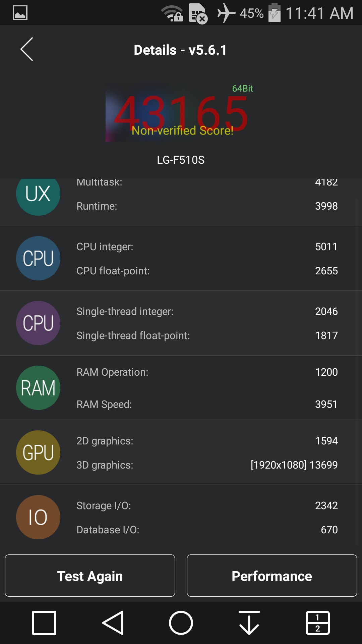
Task: Tap the image notification icon in status bar
Action: (20, 13)
